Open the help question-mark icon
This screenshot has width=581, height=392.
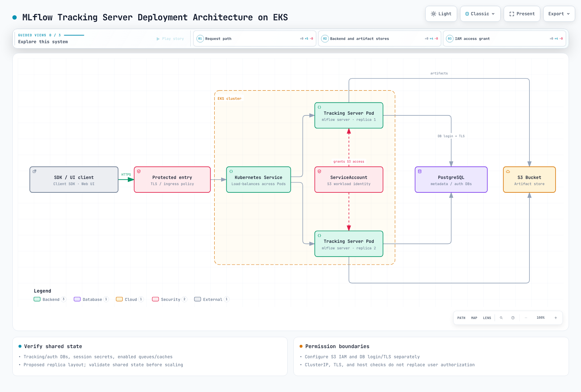click(513, 318)
